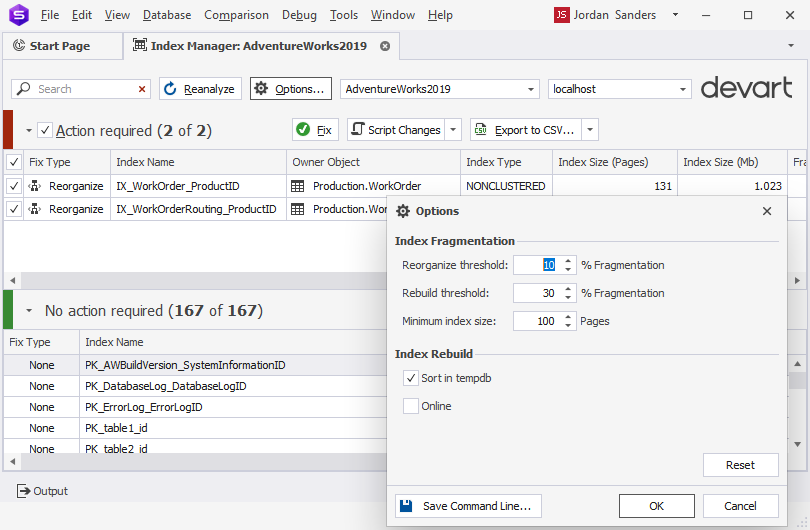This screenshot has width=810, height=530.
Task: Select the PK_DatabaseLog_DatabaseLogID row
Action: pyautogui.click(x=195, y=386)
